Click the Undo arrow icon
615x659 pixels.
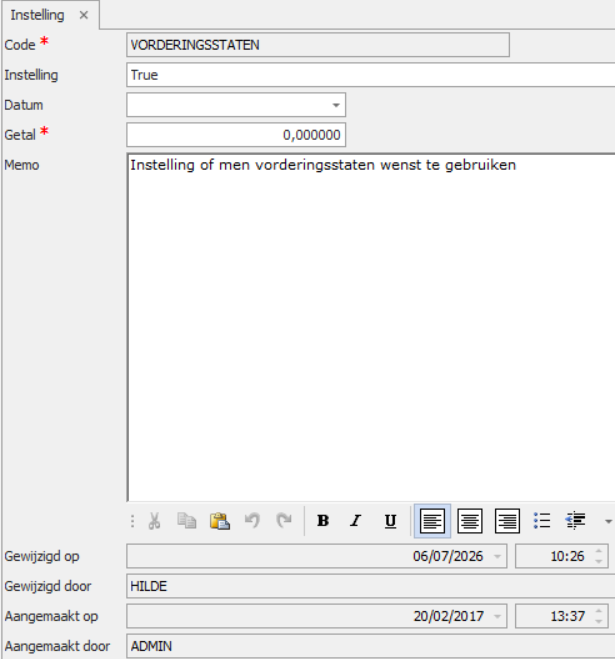[x=252, y=521]
